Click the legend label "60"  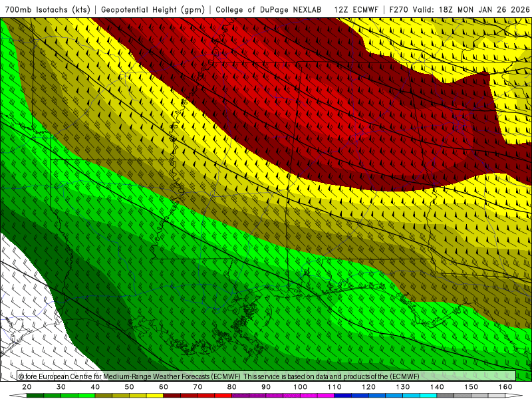tap(164, 387)
